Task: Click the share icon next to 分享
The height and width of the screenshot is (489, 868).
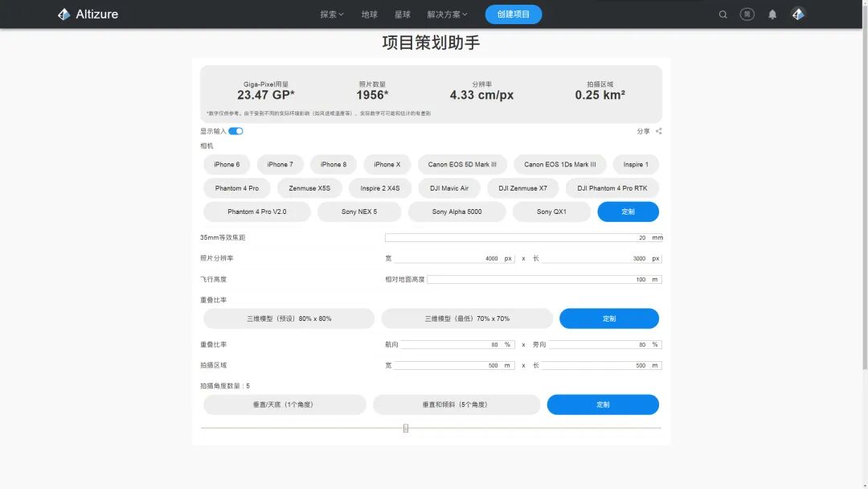Action: 659,131
